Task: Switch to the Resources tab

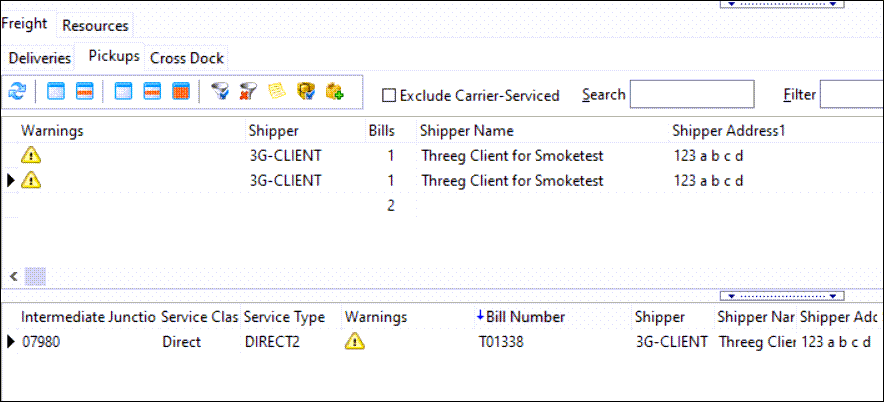Action: [95, 25]
